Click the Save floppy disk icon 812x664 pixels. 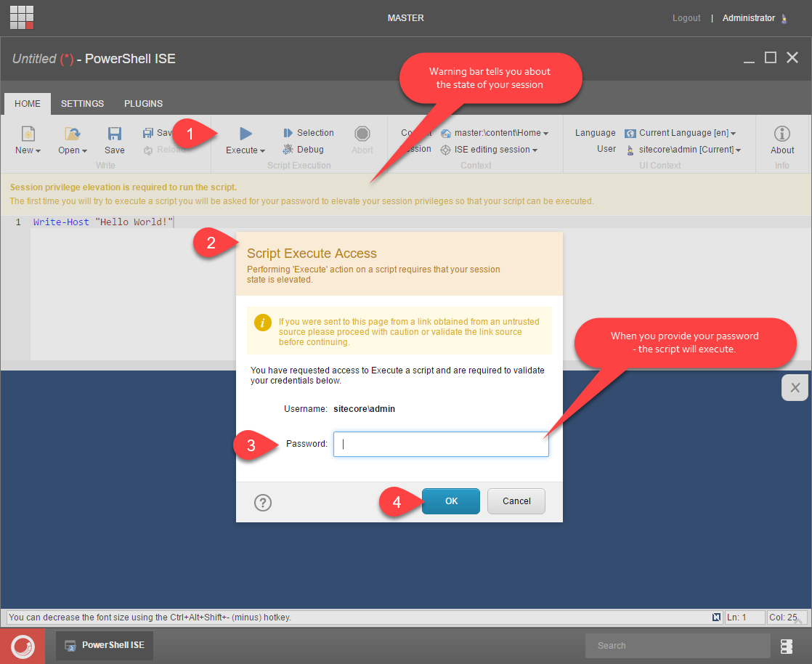[115, 134]
